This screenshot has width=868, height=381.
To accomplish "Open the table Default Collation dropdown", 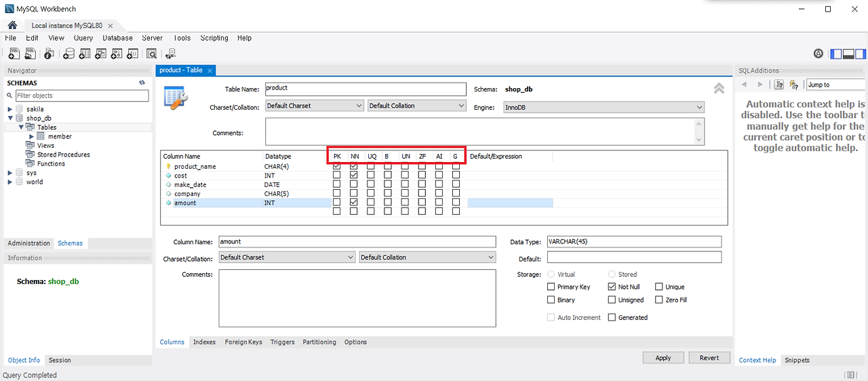I will [417, 106].
